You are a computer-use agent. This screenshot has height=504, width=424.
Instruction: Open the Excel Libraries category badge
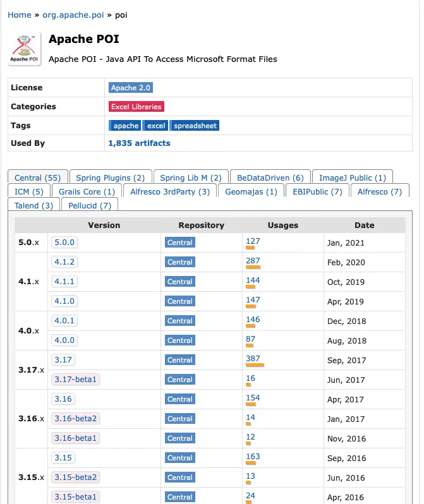click(136, 106)
